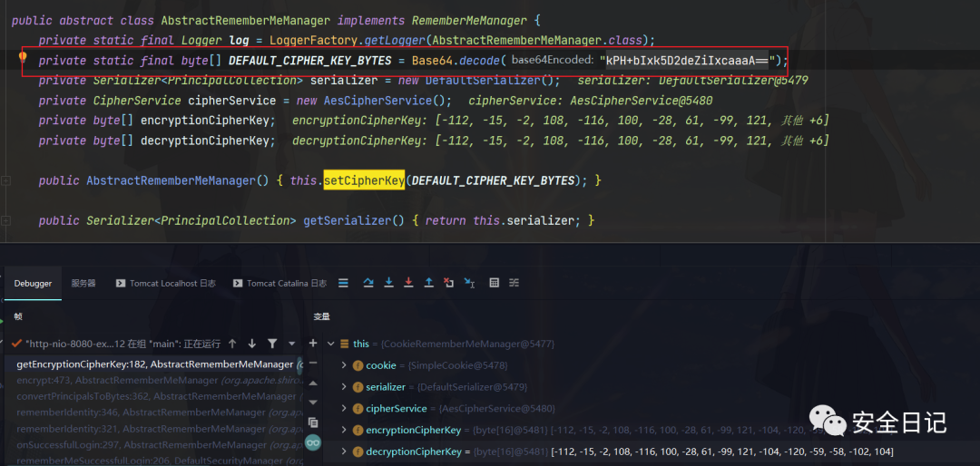Expand the cipherService variable node
Screen dimensions: 980x466
coord(343,408)
